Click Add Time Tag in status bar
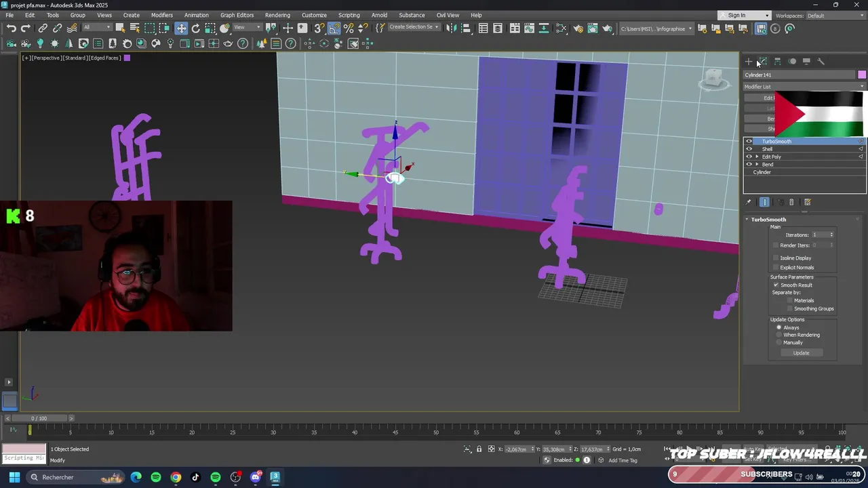This screenshot has width=868, height=488. coord(623,460)
